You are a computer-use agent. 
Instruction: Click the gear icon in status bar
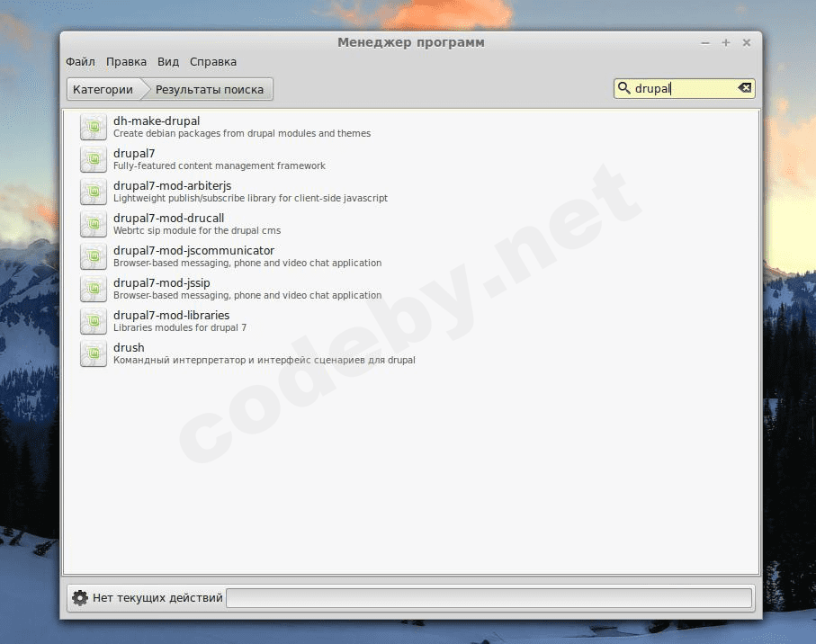tap(80, 598)
